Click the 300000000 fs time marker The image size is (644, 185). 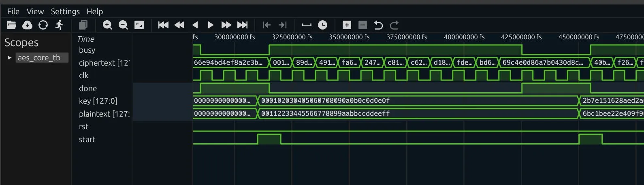[x=235, y=37]
